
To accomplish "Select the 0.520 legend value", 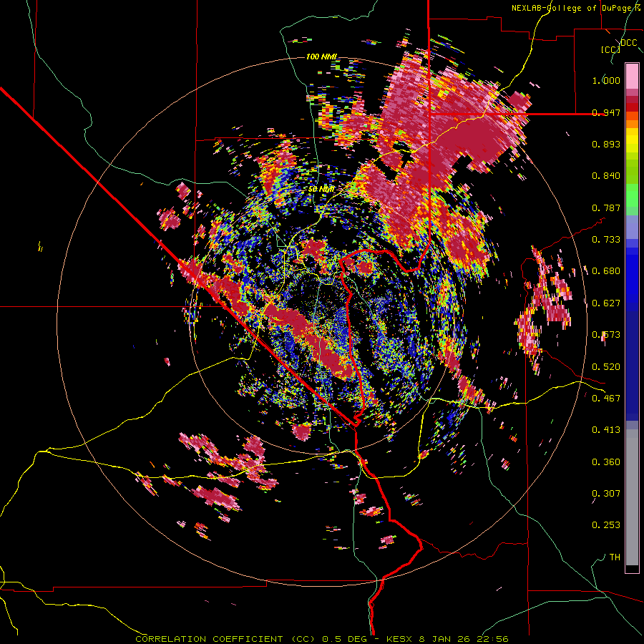I will click(x=606, y=367).
